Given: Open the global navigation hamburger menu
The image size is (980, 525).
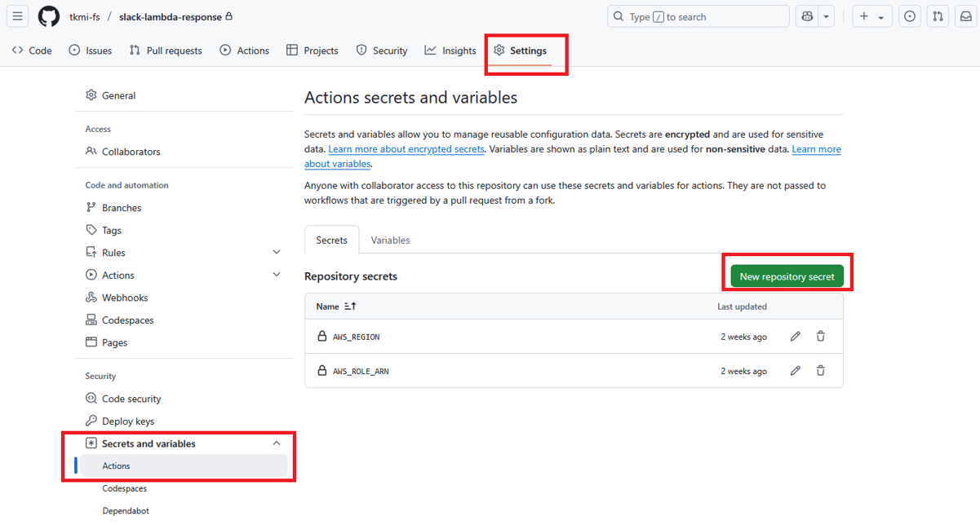Looking at the screenshot, I should (x=17, y=15).
